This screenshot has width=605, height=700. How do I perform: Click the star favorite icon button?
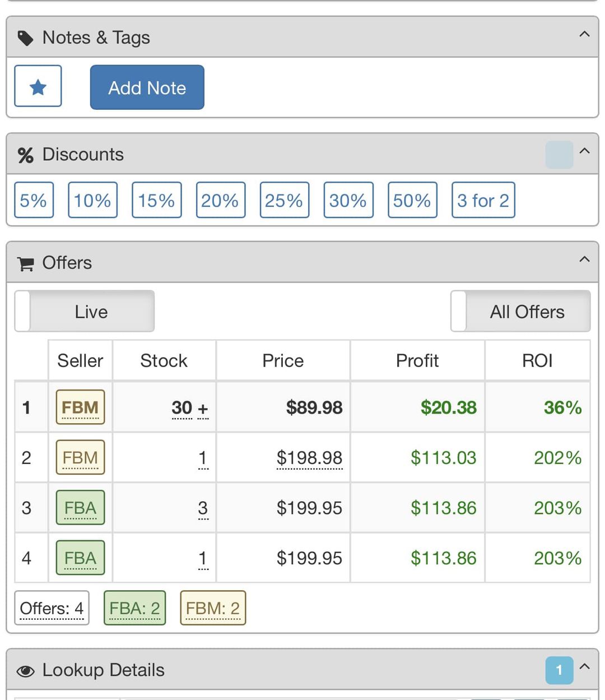coord(38,86)
